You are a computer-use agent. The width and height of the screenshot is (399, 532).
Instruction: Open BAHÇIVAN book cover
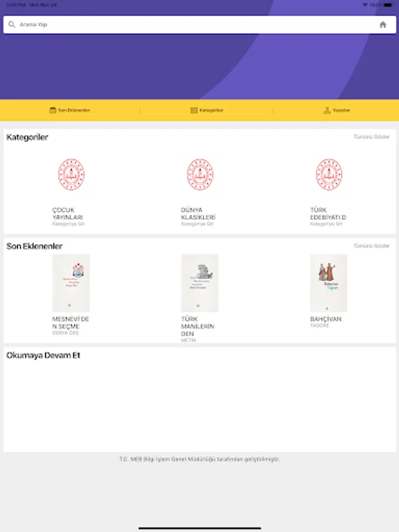click(329, 283)
